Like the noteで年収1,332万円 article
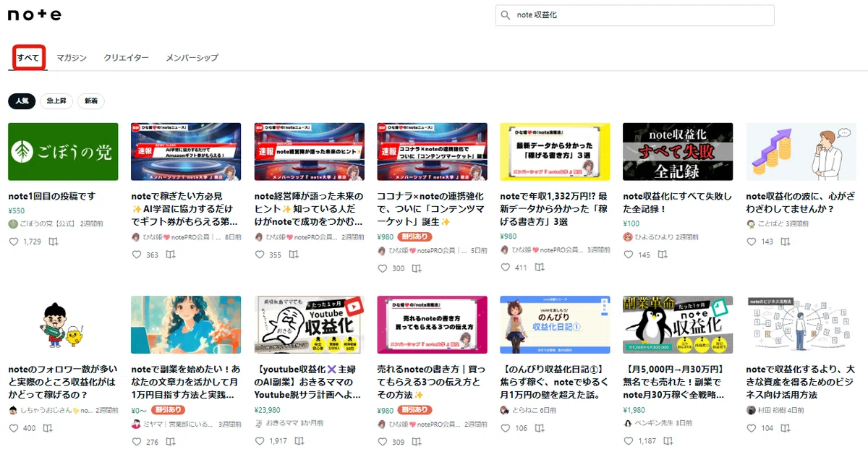Screen dimensions: 868x465 click(x=506, y=268)
